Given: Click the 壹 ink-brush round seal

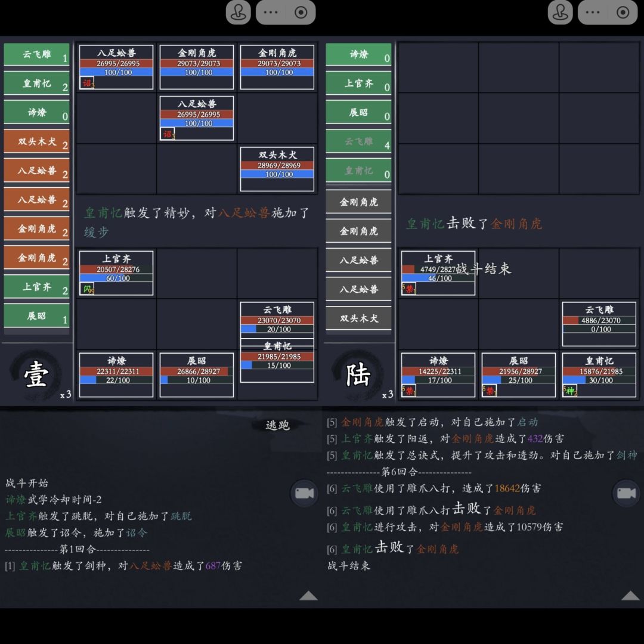Looking at the screenshot, I should coord(36,374).
